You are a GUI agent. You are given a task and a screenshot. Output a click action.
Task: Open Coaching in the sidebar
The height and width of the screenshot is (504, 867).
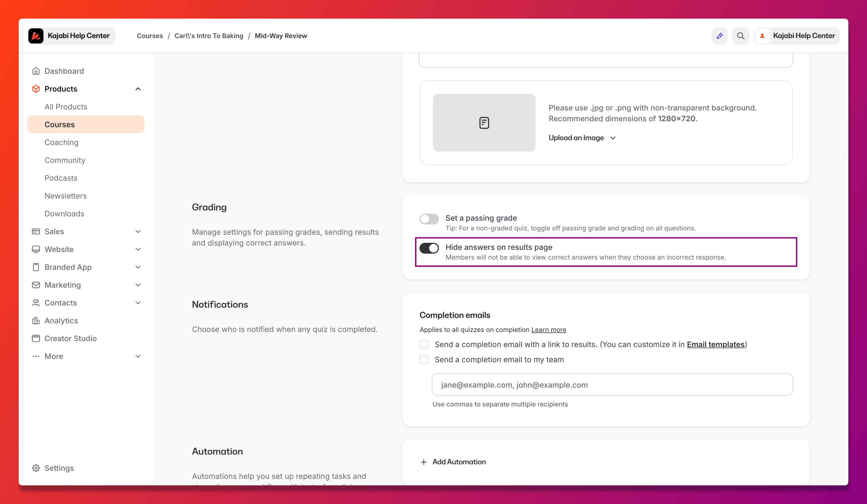(x=61, y=142)
